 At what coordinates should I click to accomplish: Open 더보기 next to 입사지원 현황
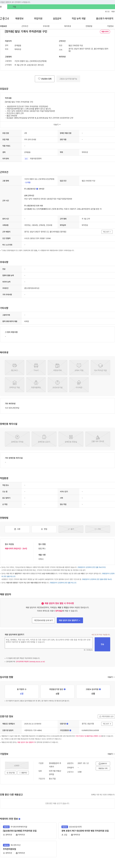111,677
